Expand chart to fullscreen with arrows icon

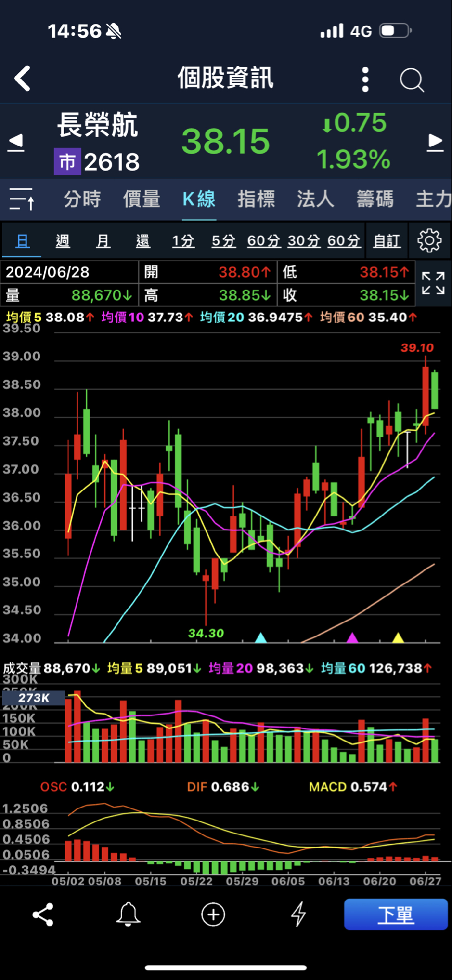(x=433, y=283)
